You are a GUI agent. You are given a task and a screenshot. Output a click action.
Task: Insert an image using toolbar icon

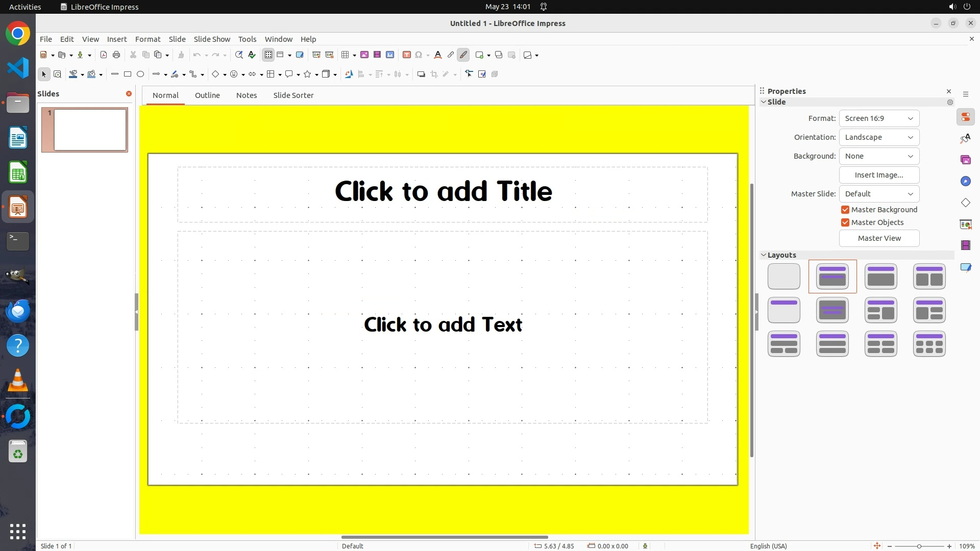(x=364, y=55)
